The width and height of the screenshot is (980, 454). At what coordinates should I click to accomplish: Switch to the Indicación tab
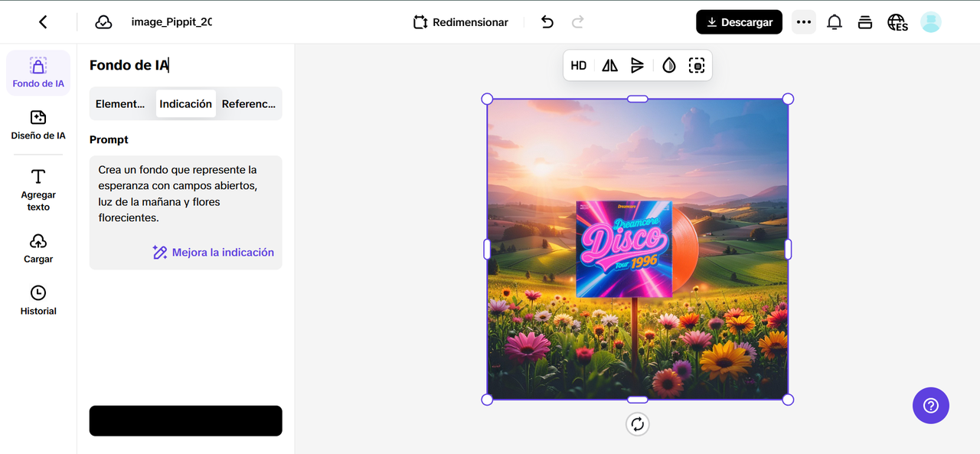click(186, 103)
